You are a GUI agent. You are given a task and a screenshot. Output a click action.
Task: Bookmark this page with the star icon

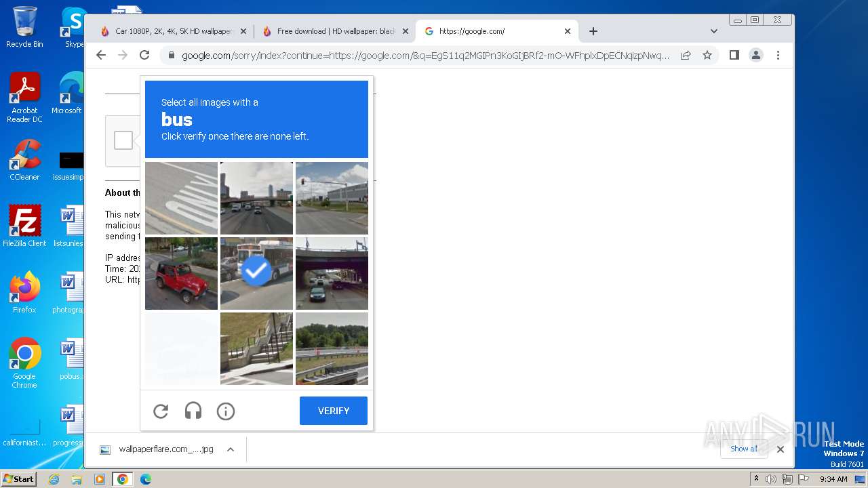point(707,55)
